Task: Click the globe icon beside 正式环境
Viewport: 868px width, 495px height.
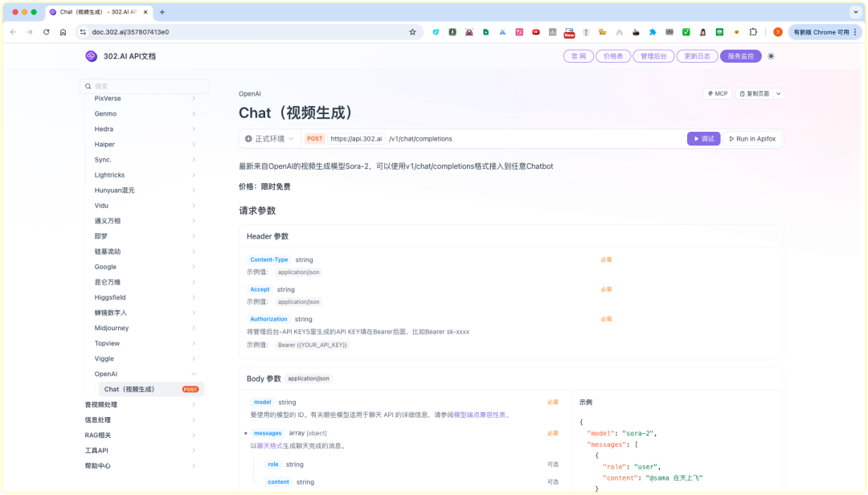Action: (248, 138)
